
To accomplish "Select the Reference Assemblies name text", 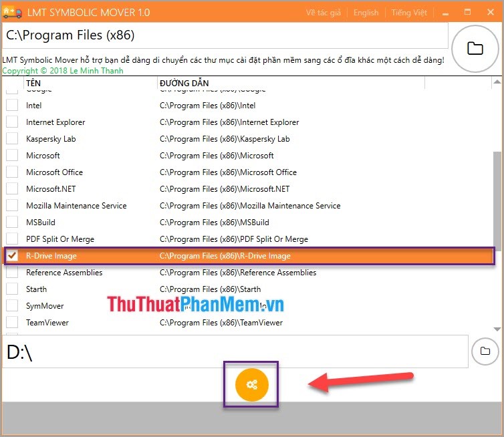I will [x=64, y=273].
